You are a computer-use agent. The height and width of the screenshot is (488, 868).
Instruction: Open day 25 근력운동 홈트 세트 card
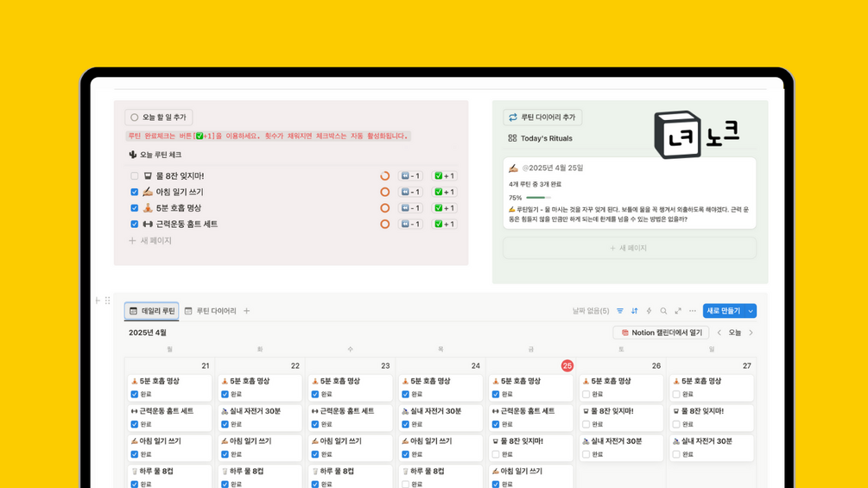tap(531, 418)
